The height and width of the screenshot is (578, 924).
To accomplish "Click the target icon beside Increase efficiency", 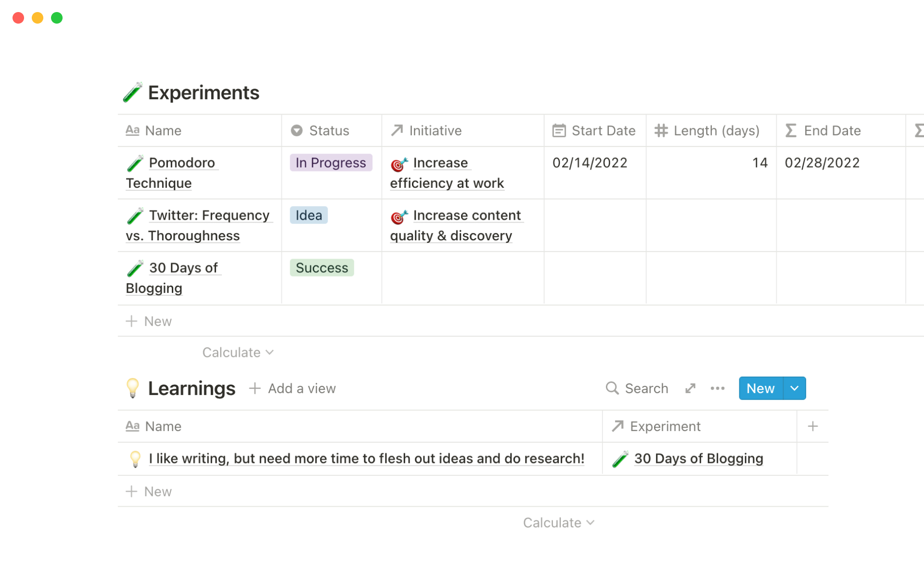I will [399, 164].
